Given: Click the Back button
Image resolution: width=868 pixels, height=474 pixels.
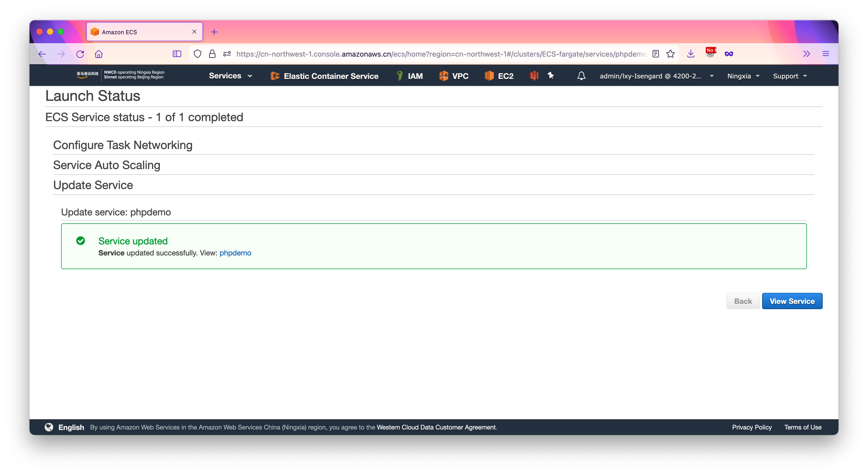Looking at the screenshot, I should pos(743,301).
